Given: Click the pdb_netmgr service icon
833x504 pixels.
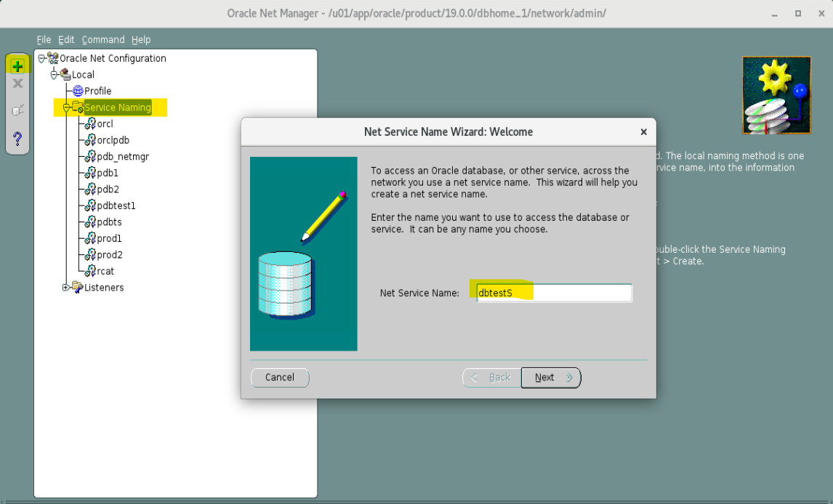Looking at the screenshot, I should click(90, 157).
